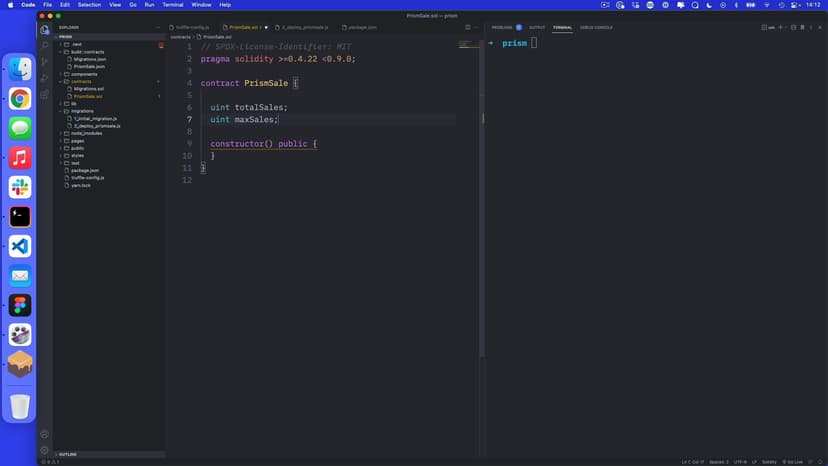Expand the OUTLINE section
Image resolution: width=828 pixels, height=466 pixels.
click(68, 454)
